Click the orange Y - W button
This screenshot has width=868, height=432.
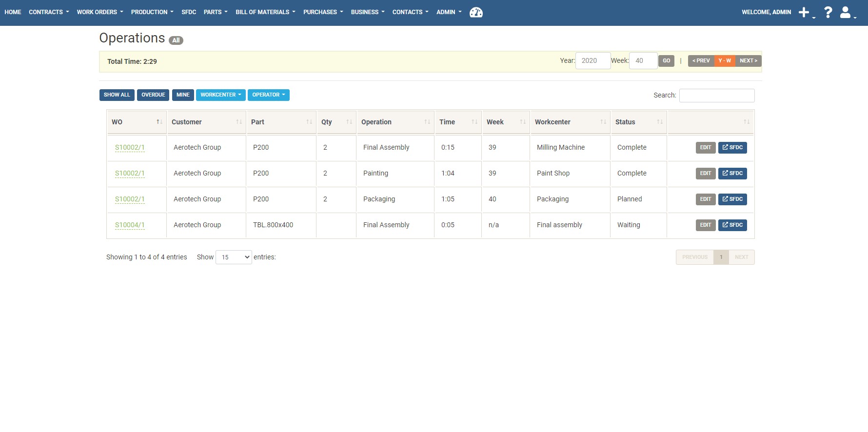[x=725, y=61]
